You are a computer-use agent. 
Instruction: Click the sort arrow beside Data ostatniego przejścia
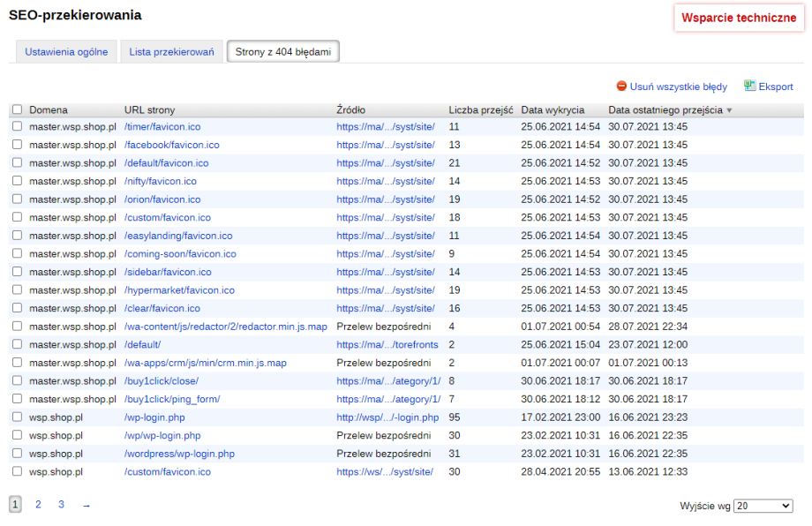(x=729, y=110)
